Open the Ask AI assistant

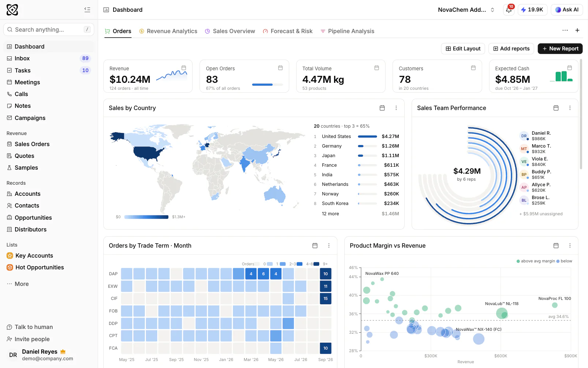567,10
